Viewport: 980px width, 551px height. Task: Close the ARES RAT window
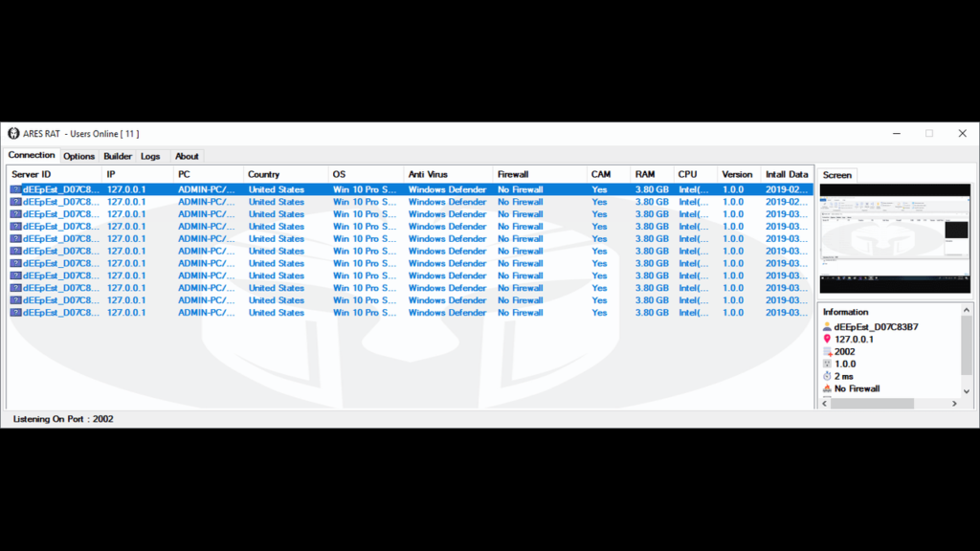point(963,133)
